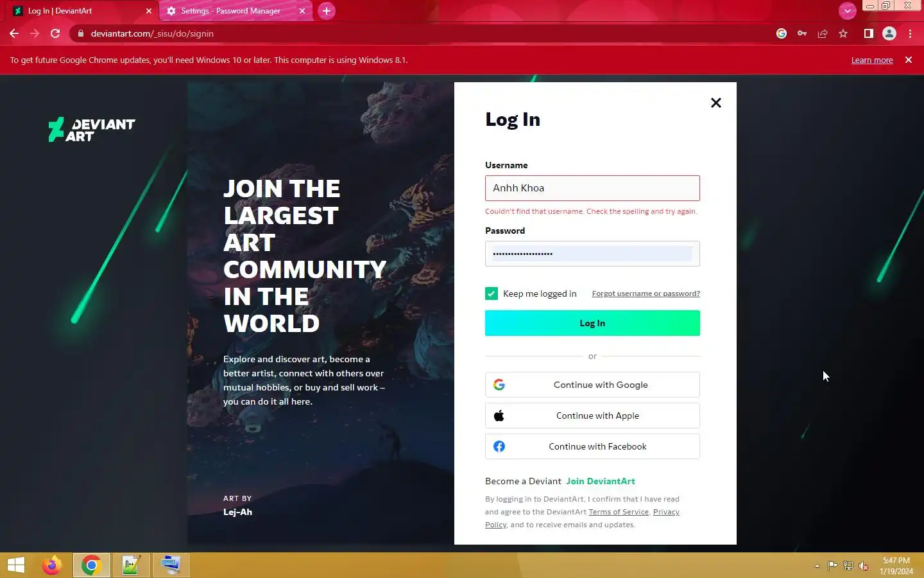Open the notepad app in taskbar
This screenshot has height=578, width=924.
(131, 565)
